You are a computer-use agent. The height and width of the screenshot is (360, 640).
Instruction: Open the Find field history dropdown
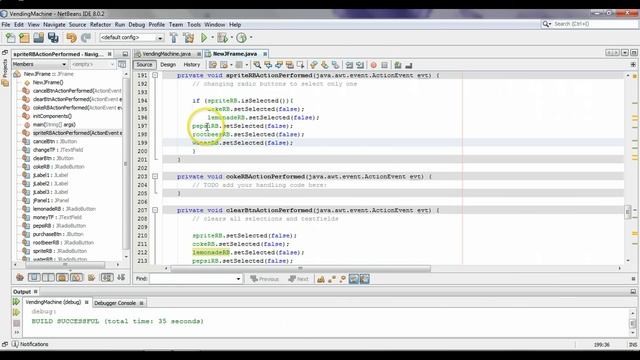coord(238,279)
